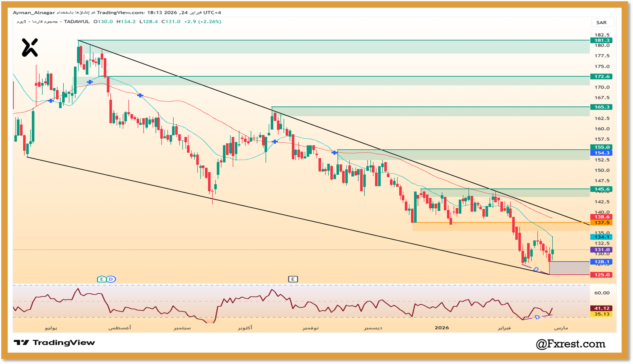Click the red 125.0 stop level label
The width and height of the screenshot is (633, 364).
pos(601,275)
